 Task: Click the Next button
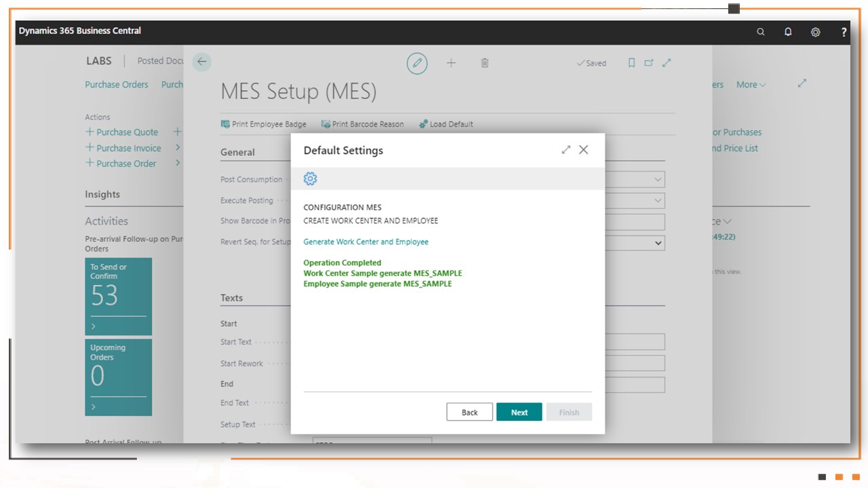pos(519,412)
